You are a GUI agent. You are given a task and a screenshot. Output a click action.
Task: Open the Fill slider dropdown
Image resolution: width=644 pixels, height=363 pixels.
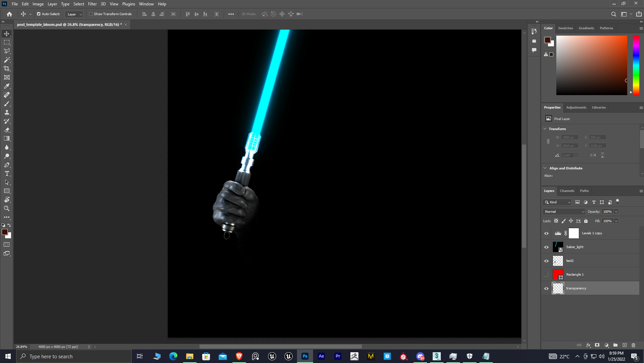point(616,221)
